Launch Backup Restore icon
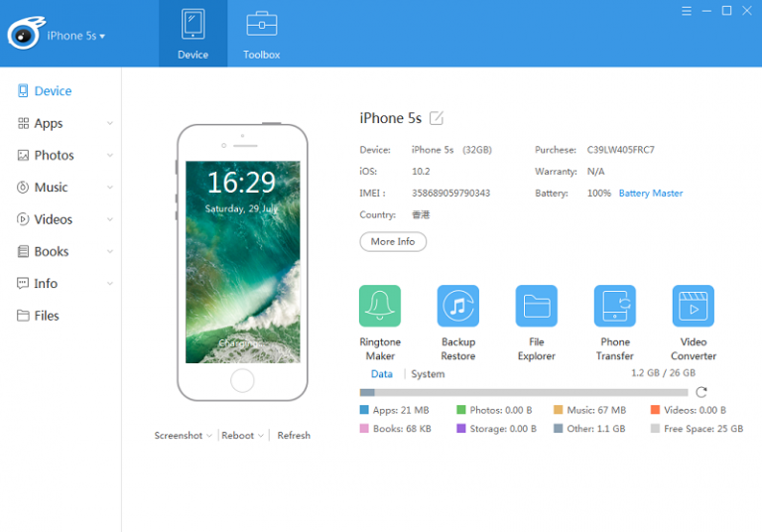Image resolution: width=762 pixels, height=532 pixels. [x=457, y=307]
